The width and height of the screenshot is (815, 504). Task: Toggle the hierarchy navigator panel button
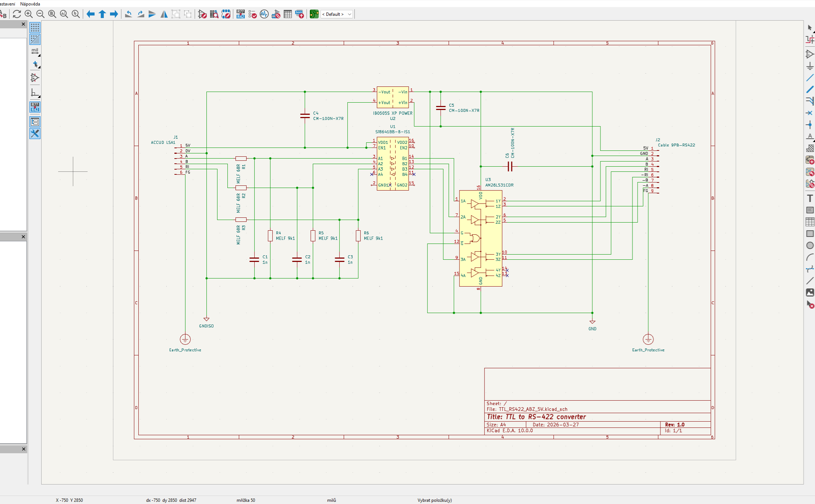tap(35, 122)
